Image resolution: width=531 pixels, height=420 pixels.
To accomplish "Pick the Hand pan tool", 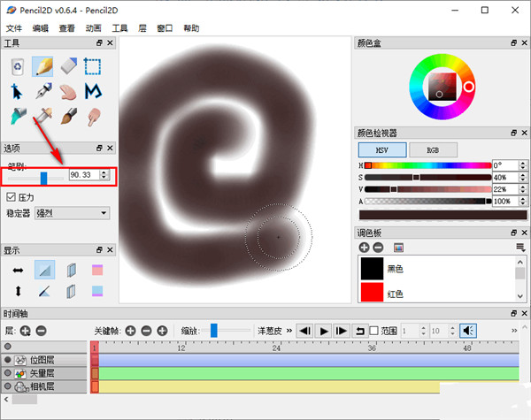I will tap(68, 91).
